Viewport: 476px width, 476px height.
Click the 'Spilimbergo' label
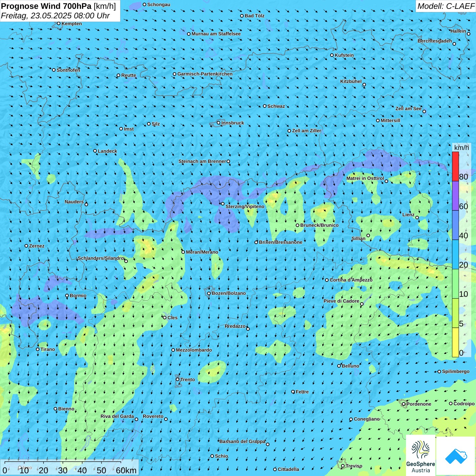pos(456,371)
